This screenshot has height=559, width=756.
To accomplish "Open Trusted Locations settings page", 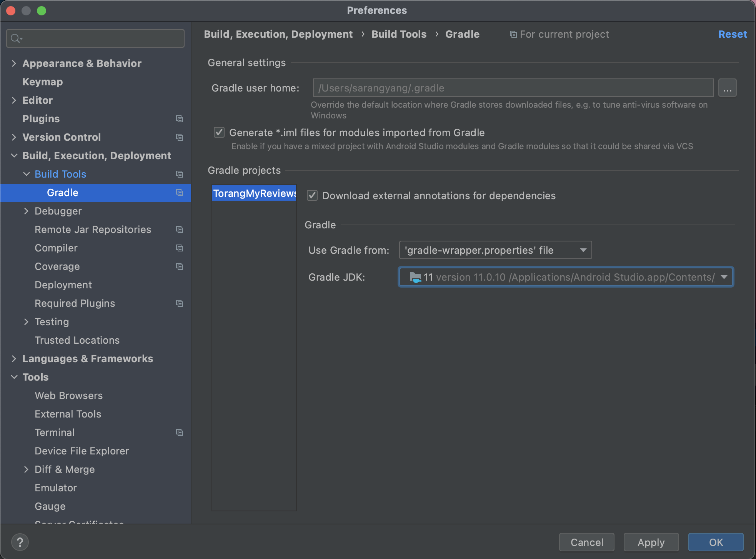I will point(77,340).
